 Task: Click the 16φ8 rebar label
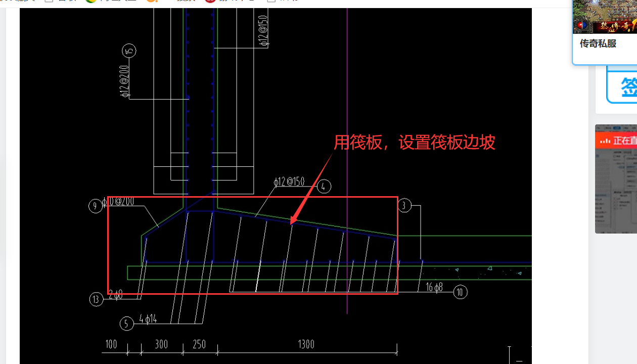pyautogui.click(x=434, y=287)
